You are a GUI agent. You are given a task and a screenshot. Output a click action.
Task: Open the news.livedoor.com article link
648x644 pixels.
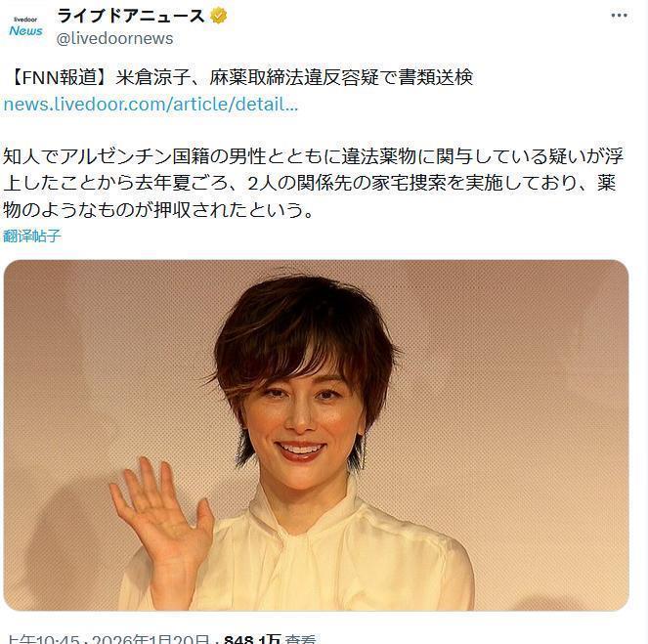tap(151, 105)
